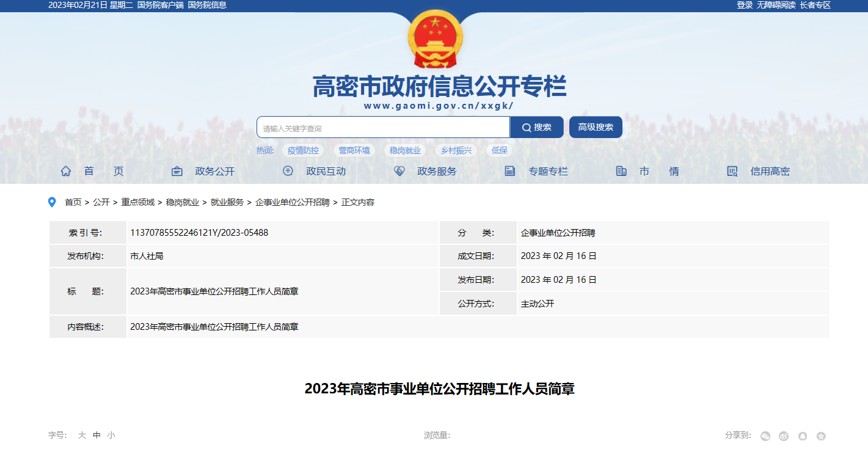Image resolution: width=868 pixels, height=452 pixels.
Task: Click the title text in the 标题 row
Action: coord(214,291)
